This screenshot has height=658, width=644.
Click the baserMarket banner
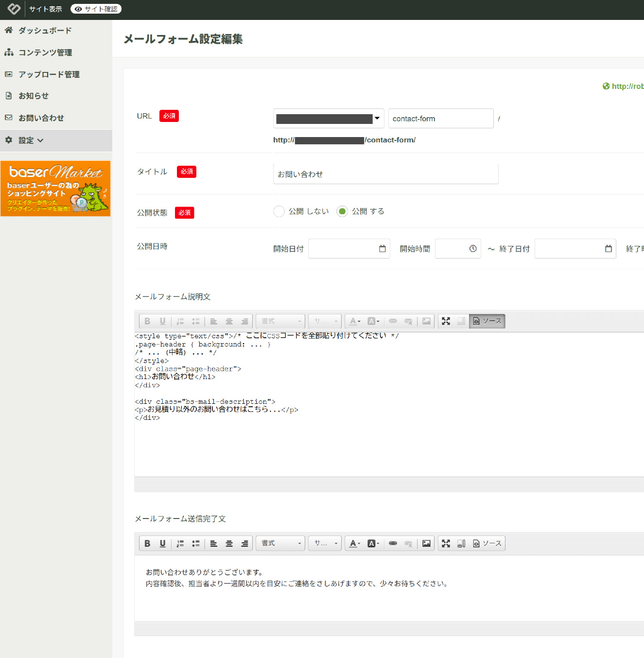point(55,189)
